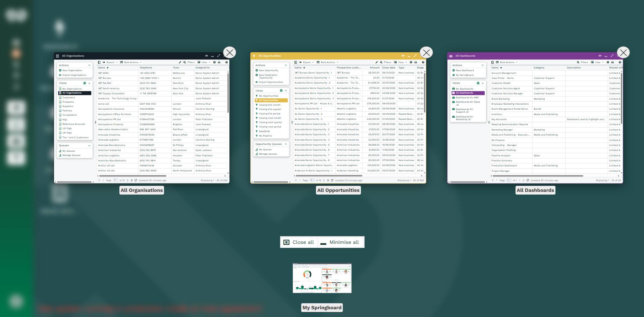The width and height of the screenshot is (644, 317).
Task: Collapse Views panel in All Dashboards
Action: pos(483,83)
